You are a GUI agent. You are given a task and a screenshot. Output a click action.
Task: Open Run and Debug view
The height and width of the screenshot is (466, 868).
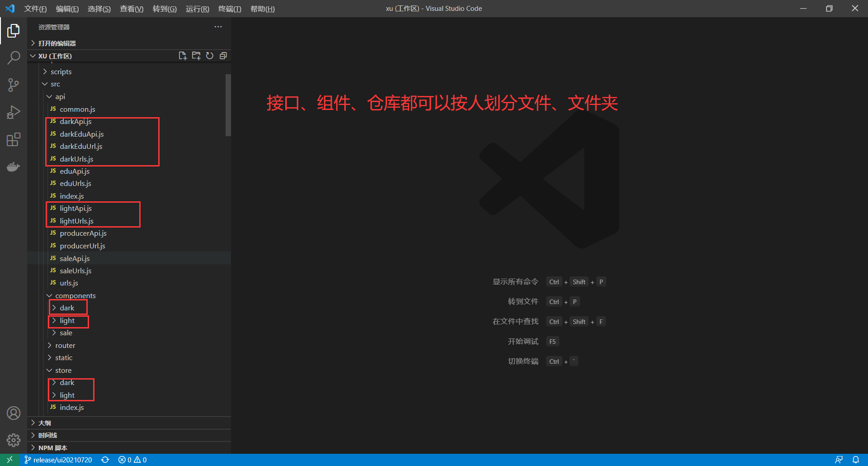(x=14, y=112)
